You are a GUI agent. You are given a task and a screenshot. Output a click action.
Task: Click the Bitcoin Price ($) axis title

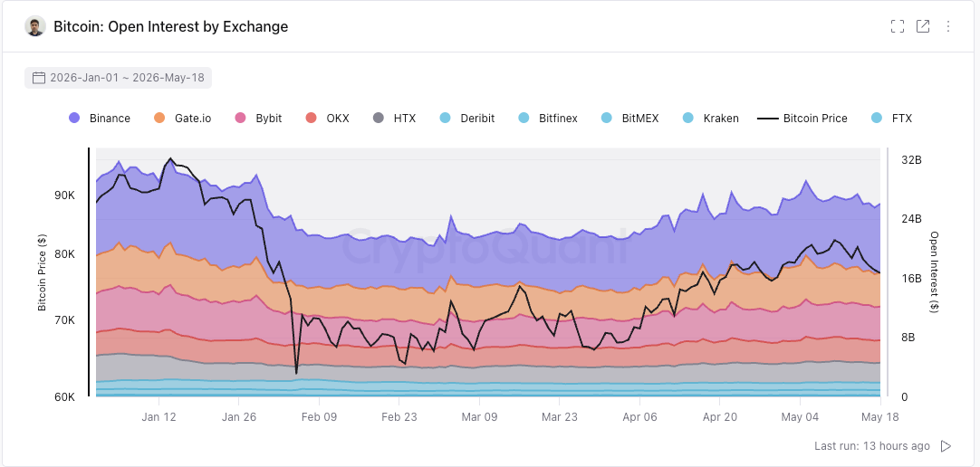pyautogui.click(x=42, y=272)
